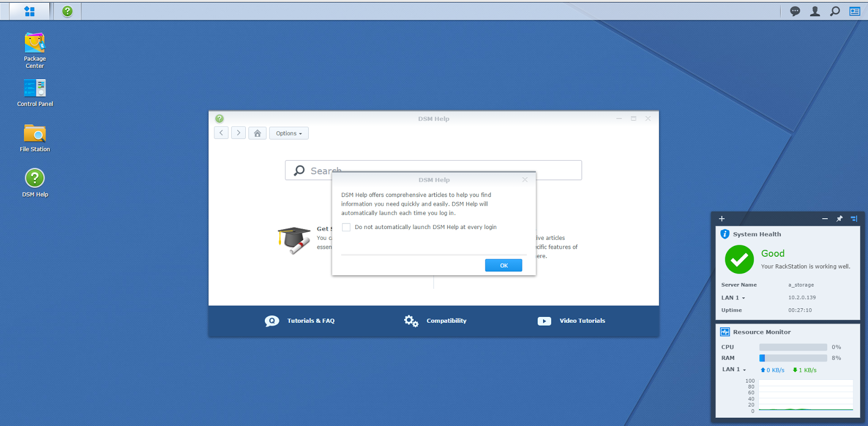Go back in DSM Help
The width and height of the screenshot is (868, 426).
point(221,133)
